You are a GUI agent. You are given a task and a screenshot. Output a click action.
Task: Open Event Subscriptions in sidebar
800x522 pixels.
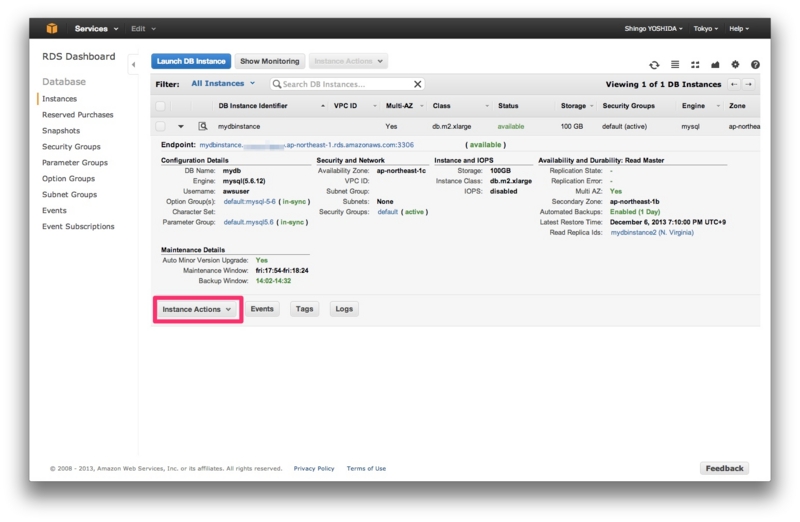coord(78,226)
